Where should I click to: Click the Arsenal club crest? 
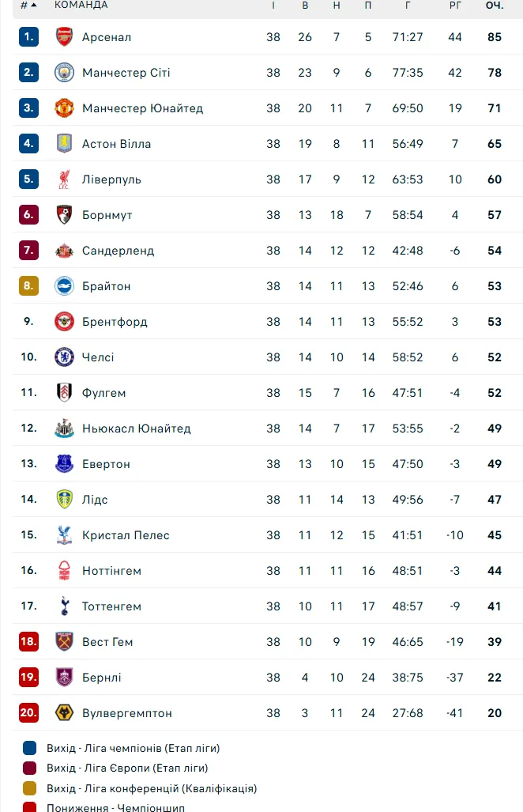pyautogui.click(x=64, y=37)
